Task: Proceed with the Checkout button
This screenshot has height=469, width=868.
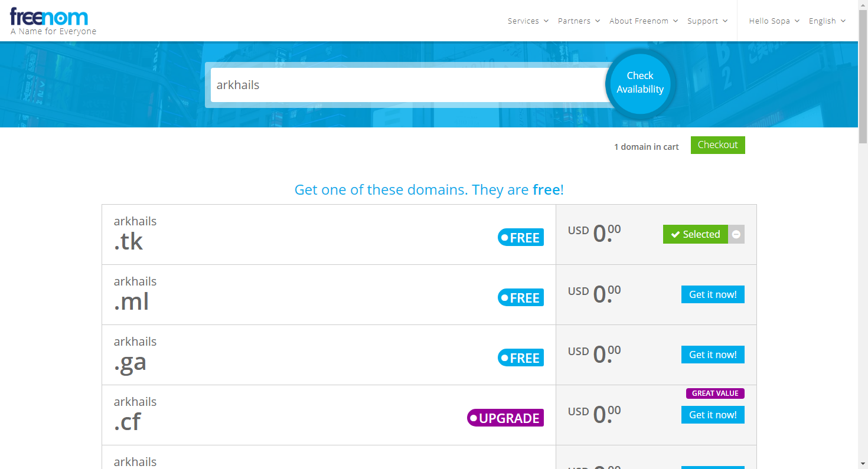Action: pyautogui.click(x=718, y=145)
